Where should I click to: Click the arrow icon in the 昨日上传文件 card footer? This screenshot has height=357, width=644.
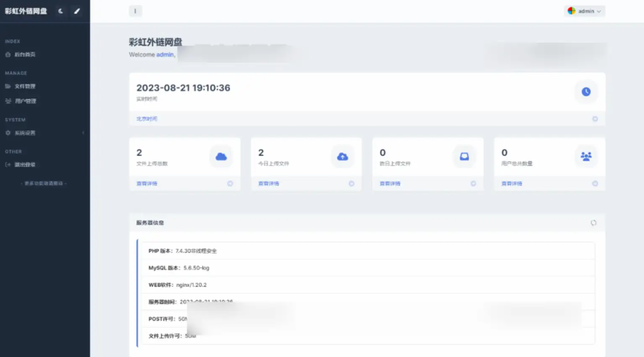click(x=473, y=183)
